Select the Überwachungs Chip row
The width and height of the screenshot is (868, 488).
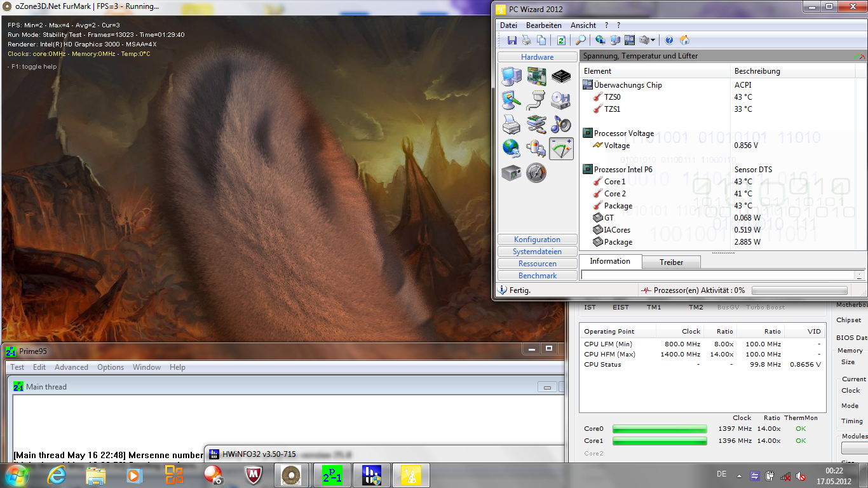click(718, 85)
